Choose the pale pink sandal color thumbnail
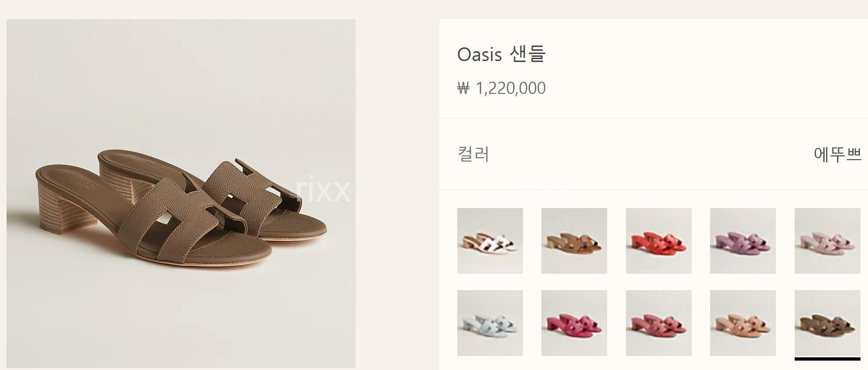868x370 pixels. click(828, 241)
